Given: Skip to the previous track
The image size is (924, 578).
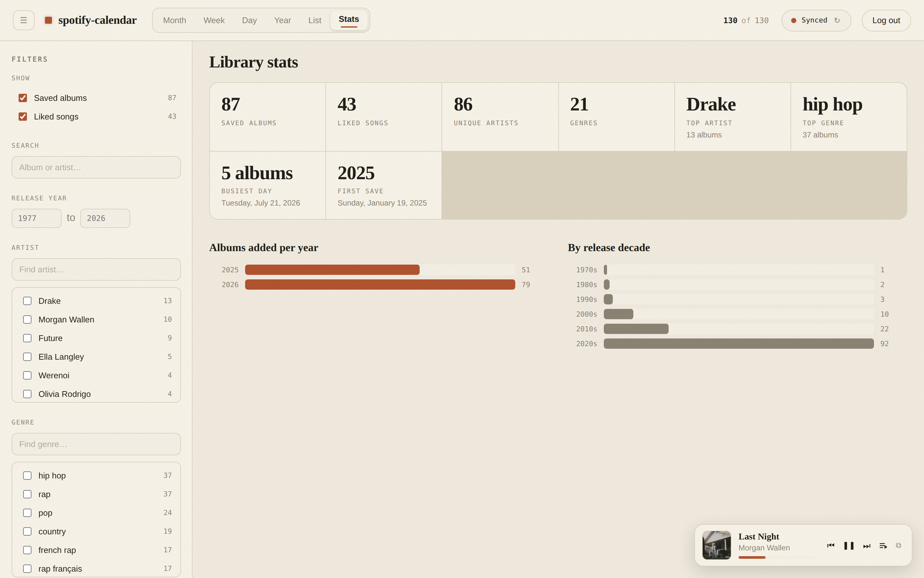Looking at the screenshot, I should (x=830, y=546).
